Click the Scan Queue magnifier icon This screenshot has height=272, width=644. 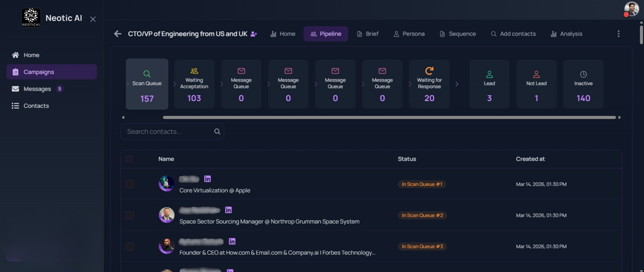pos(147,74)
